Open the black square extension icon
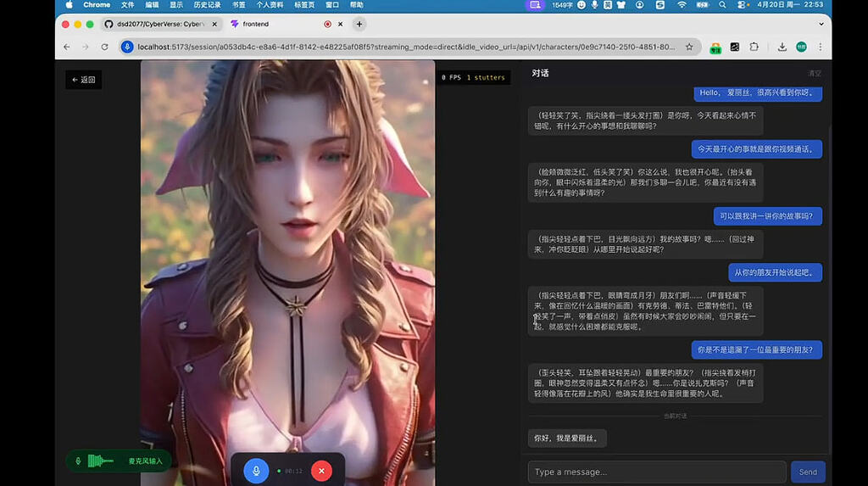The height and width of the screenshot is (486, 868). 735,47
